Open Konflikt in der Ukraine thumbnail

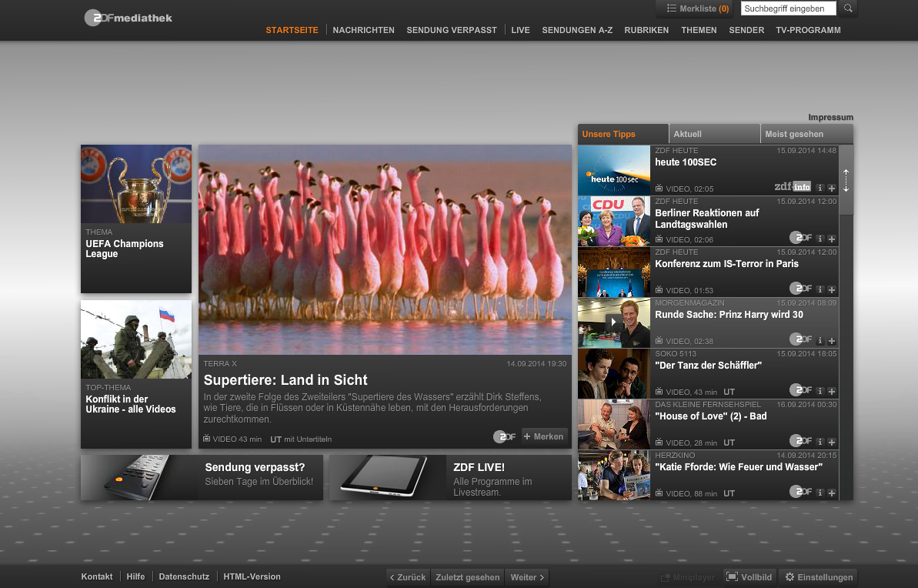click(136, 339)
